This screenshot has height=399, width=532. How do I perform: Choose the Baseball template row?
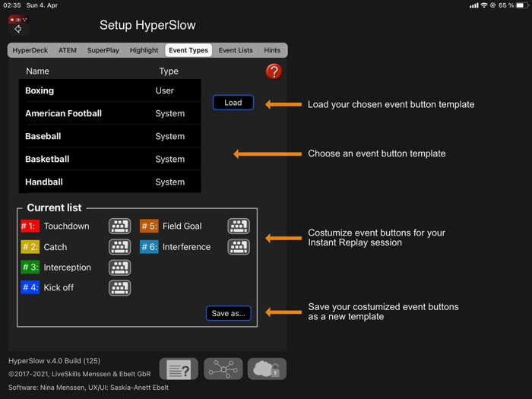coord(110,136)
